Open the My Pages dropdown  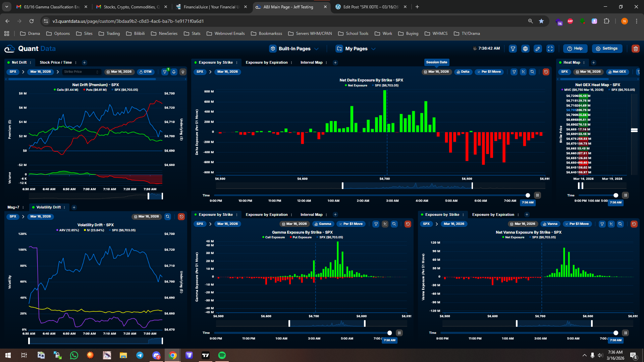(x=356, y=49)
